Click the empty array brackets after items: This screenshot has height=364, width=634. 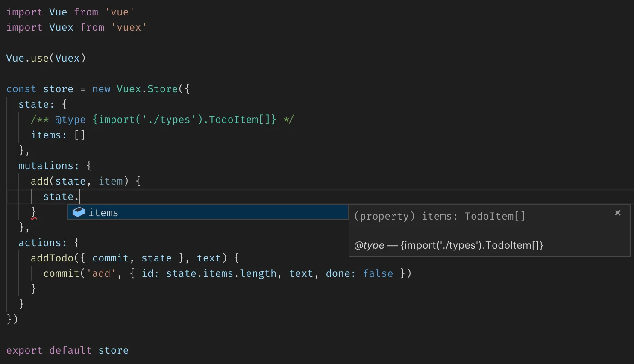[80, 135]
